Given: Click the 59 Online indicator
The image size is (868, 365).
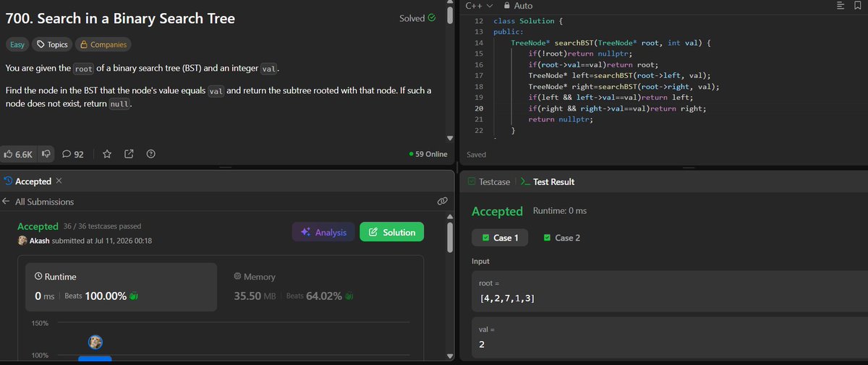Looking at the screenshot, I should [428, 154].
